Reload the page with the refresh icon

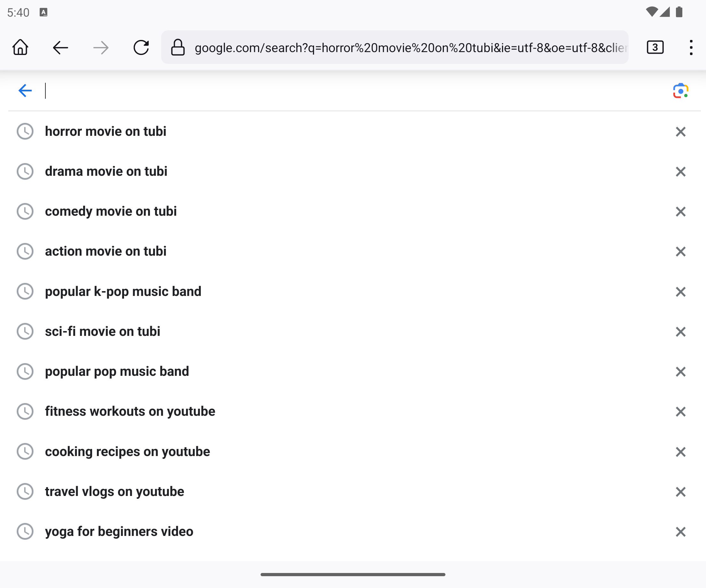(141, 47)
